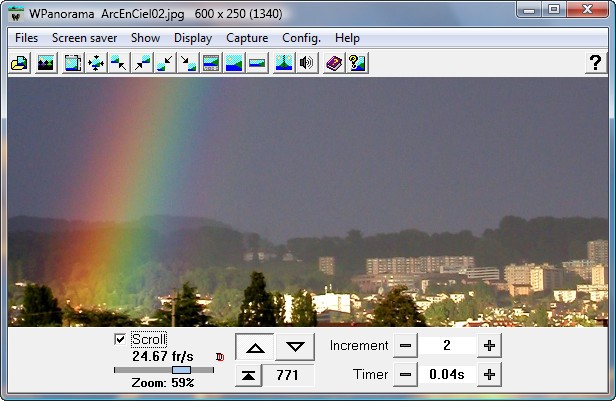Minimize the WPanorama window

529,9
